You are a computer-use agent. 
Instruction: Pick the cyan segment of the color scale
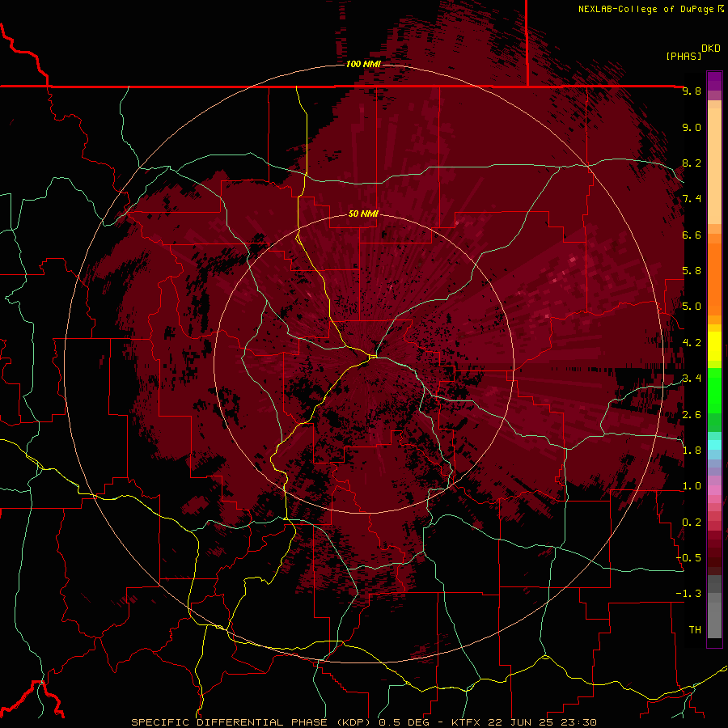(714, 445)
